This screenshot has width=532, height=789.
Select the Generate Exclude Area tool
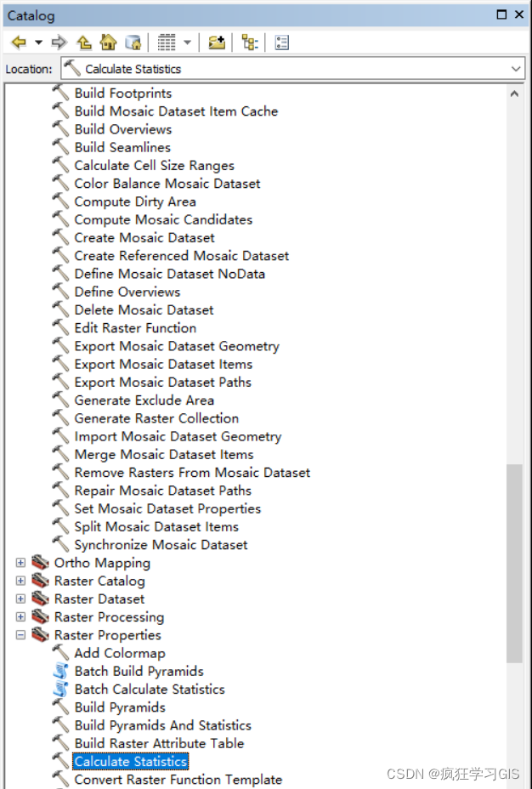pyautogui.click(x=144, y=400)
